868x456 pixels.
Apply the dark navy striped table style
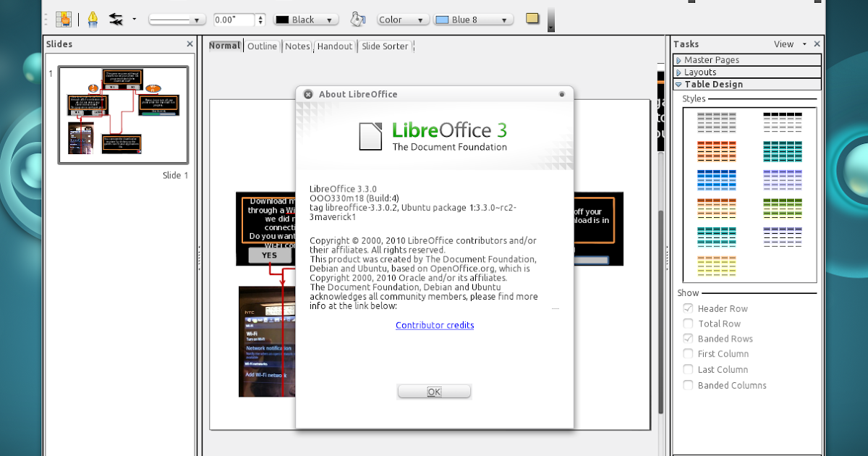click(783, 237)
